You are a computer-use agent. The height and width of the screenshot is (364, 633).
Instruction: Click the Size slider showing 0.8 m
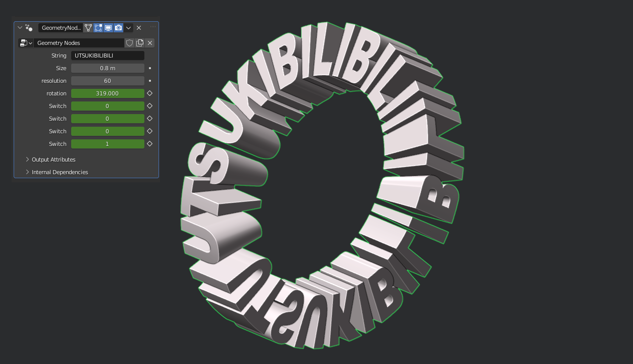pos(108,68)
